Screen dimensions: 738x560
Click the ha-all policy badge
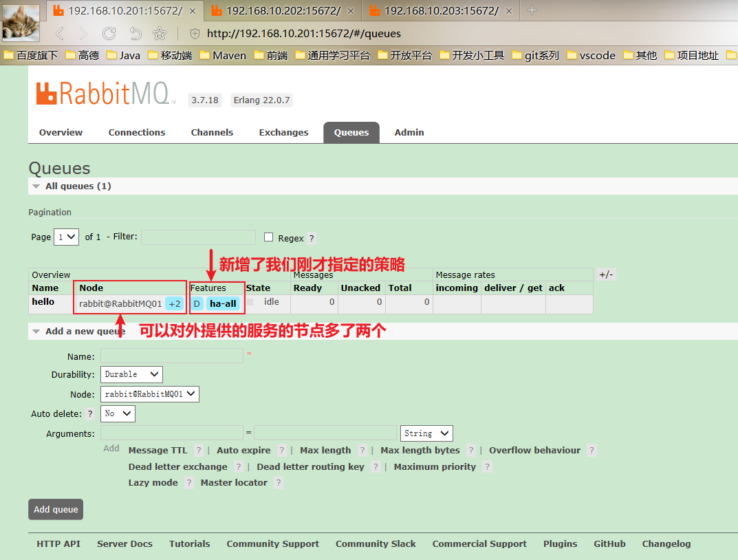coord(223,303)
